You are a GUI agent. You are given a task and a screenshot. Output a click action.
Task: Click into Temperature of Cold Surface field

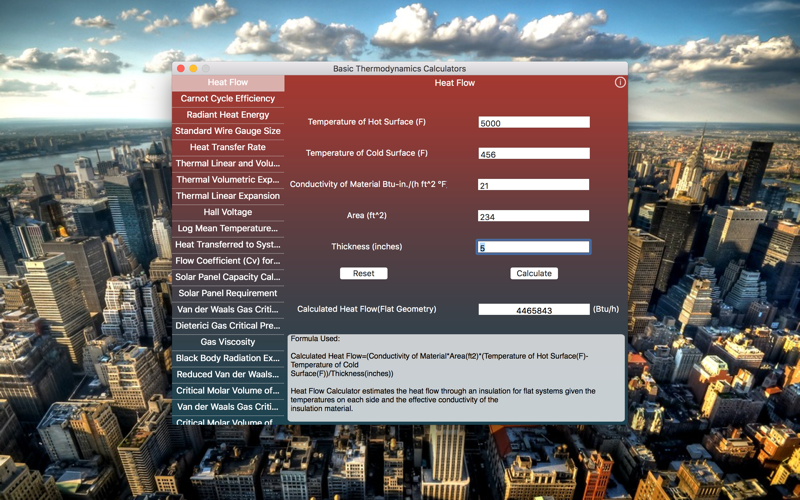(x=534, y=154)
